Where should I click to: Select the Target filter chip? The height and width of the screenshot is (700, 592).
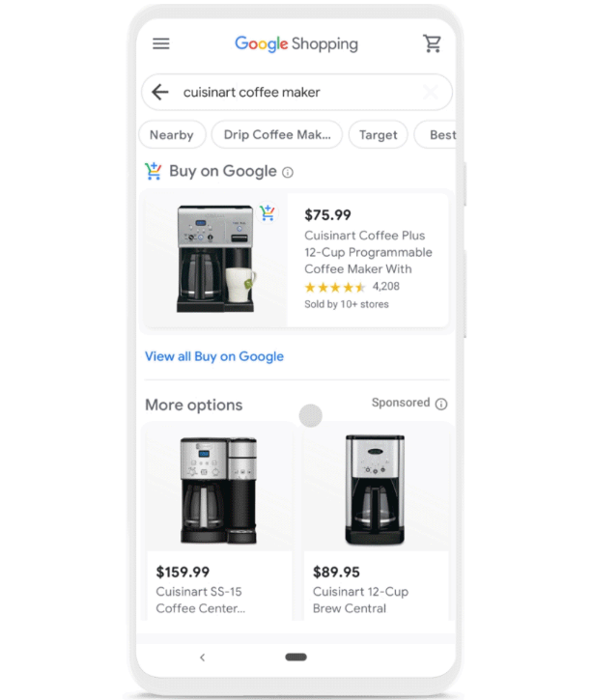pos(379,134)
